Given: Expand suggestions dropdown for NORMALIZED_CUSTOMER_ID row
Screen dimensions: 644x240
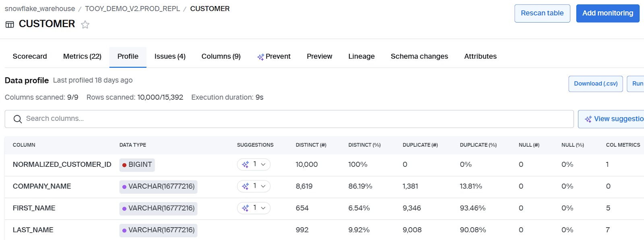Looking at the screenshot, I should tap(263, 164).
